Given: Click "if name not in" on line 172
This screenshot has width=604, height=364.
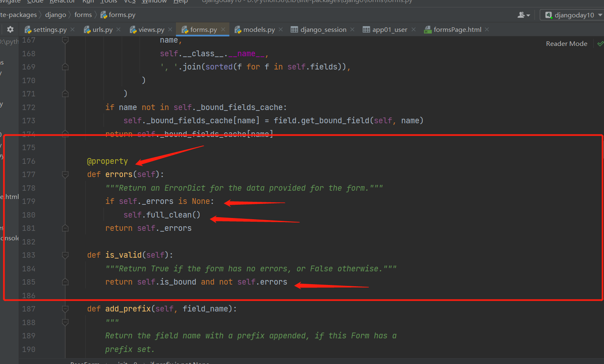Looking at the screenshot, I should click(137, 108).
